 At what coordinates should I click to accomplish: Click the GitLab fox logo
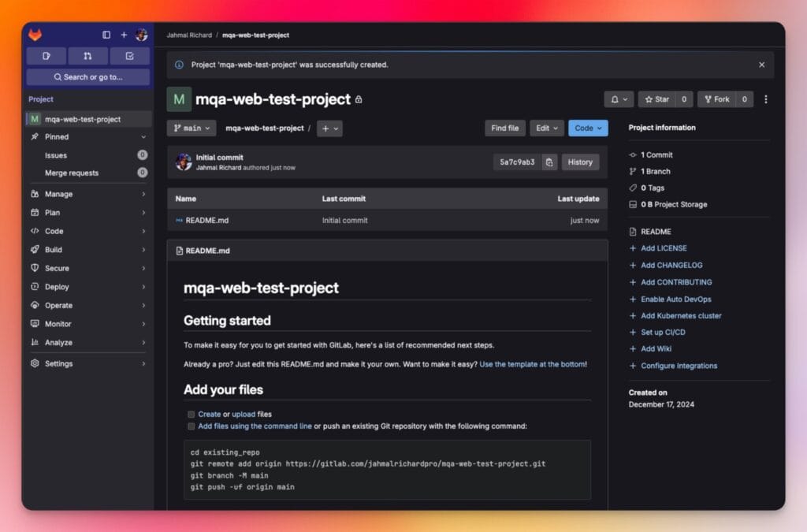click(x=35, y=35)
